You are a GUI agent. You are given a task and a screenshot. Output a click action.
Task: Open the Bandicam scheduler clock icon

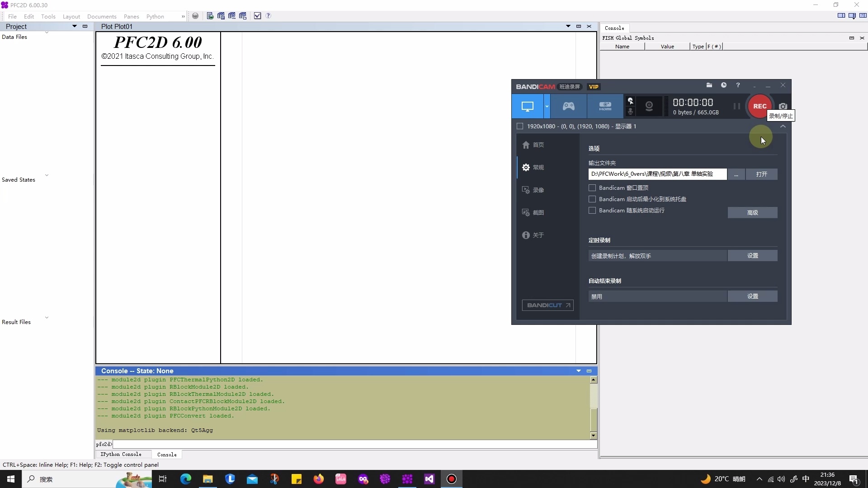coord(724,85)
